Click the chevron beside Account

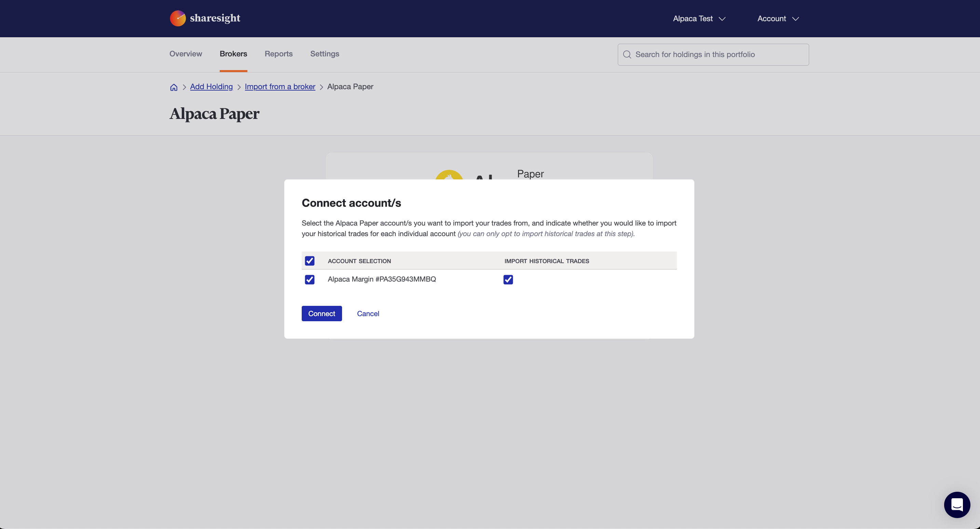pos(795,19)
